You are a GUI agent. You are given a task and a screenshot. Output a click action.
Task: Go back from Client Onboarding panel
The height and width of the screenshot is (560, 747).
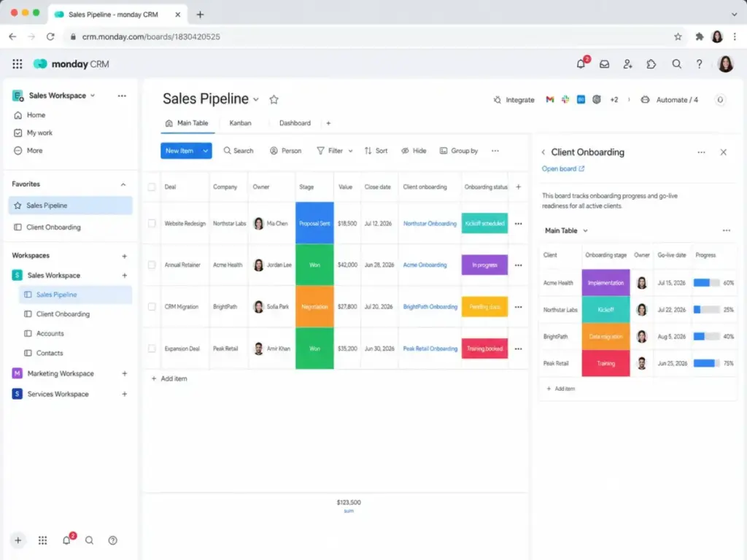(x=543, y=152)
